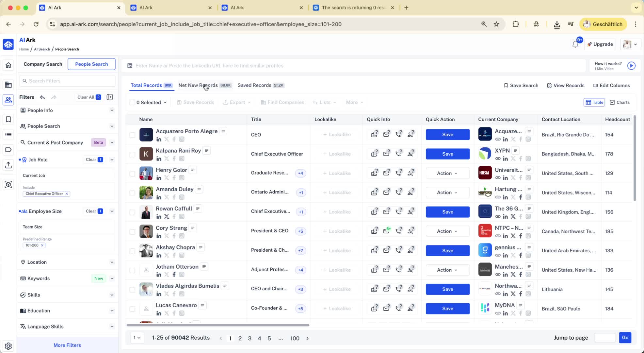Click phone lookup icon for Henry Golor

coord(398,173)
